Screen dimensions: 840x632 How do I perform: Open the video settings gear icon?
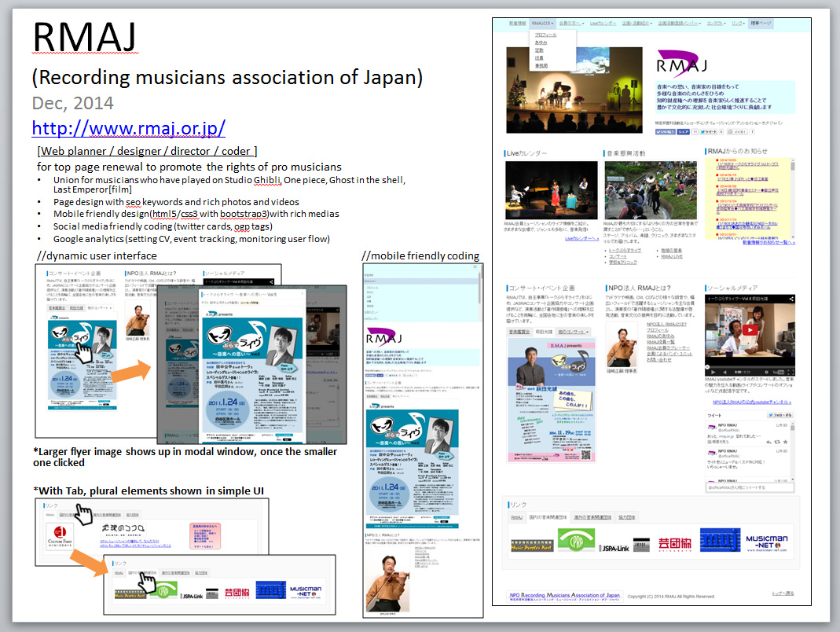click(x=767, y=372)
